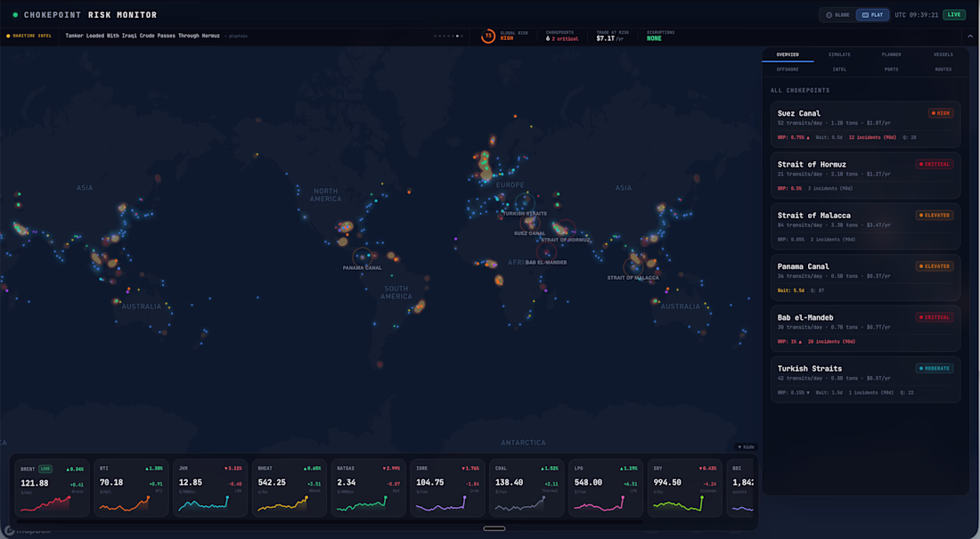The height and width of the screenshot is (539, 980).
Task: Click Suez Canal '12 incidents (90d)' text
Action: (x=872, y=137)
